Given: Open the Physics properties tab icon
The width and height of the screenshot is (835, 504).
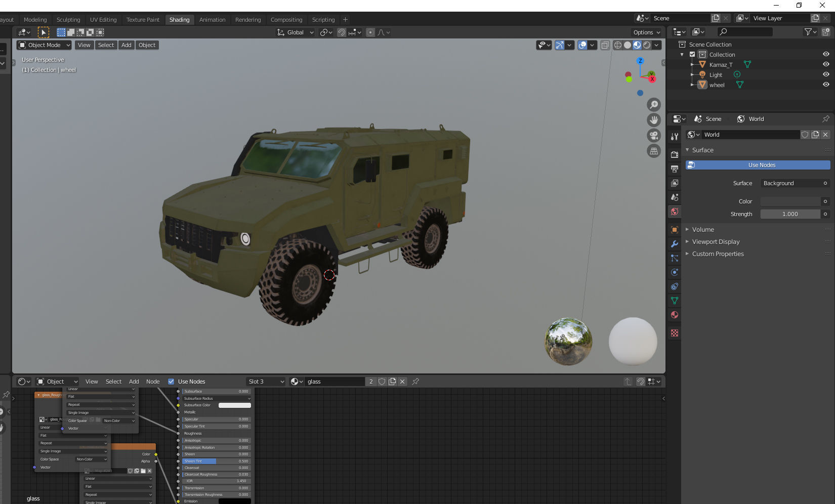Looking at the screenshot, I should 675,272.
